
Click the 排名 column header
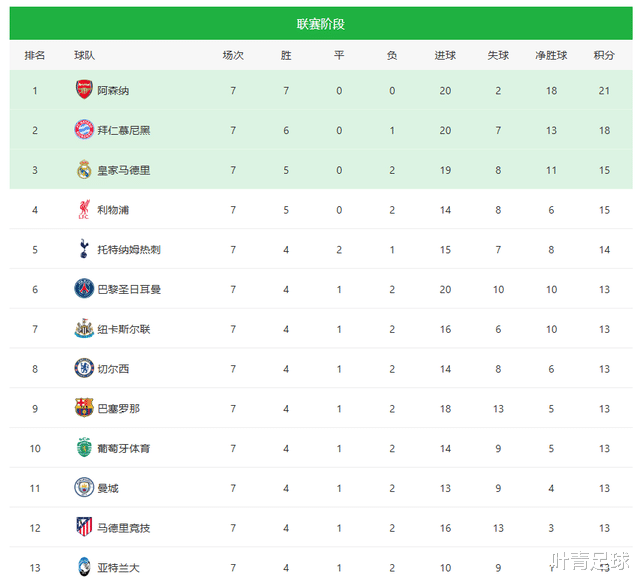point(35,56)
